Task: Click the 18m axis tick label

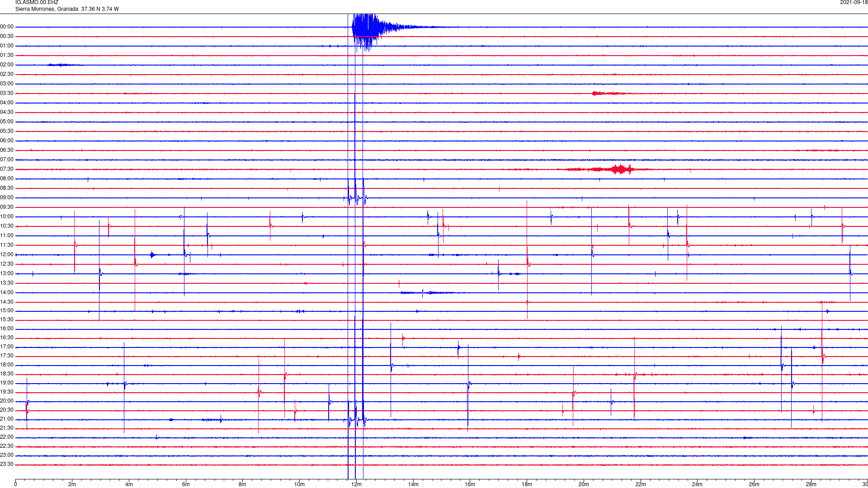Action: pyautogui.click(x=527, y=484)
